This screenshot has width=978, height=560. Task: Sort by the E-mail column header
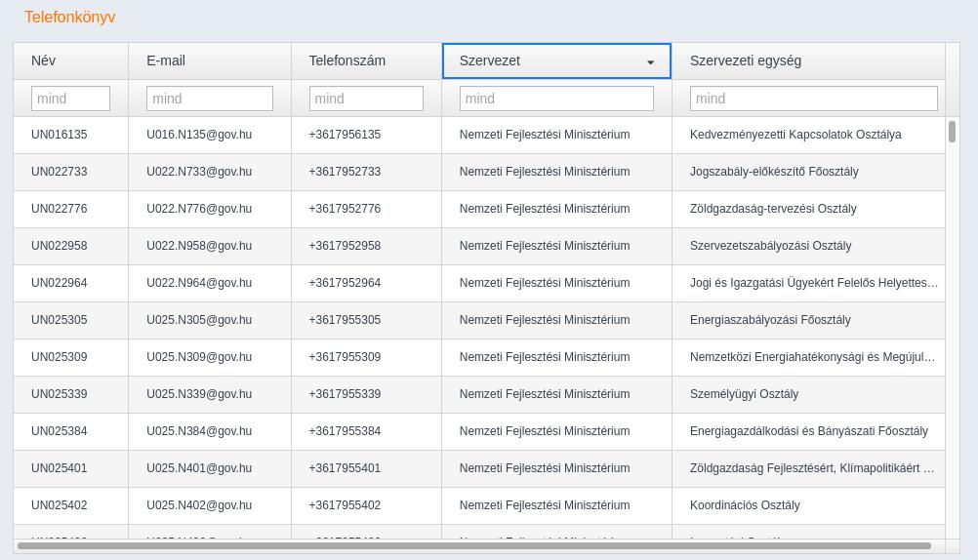tap(210, 61)
